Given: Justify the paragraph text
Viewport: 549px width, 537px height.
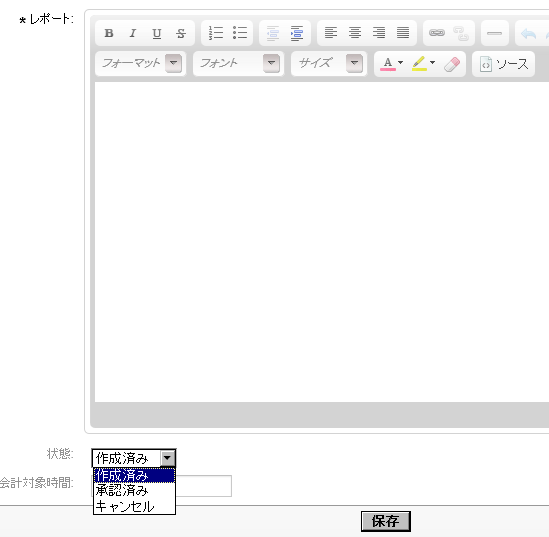Looking at the screenshot, I should [x=403, y=33].
